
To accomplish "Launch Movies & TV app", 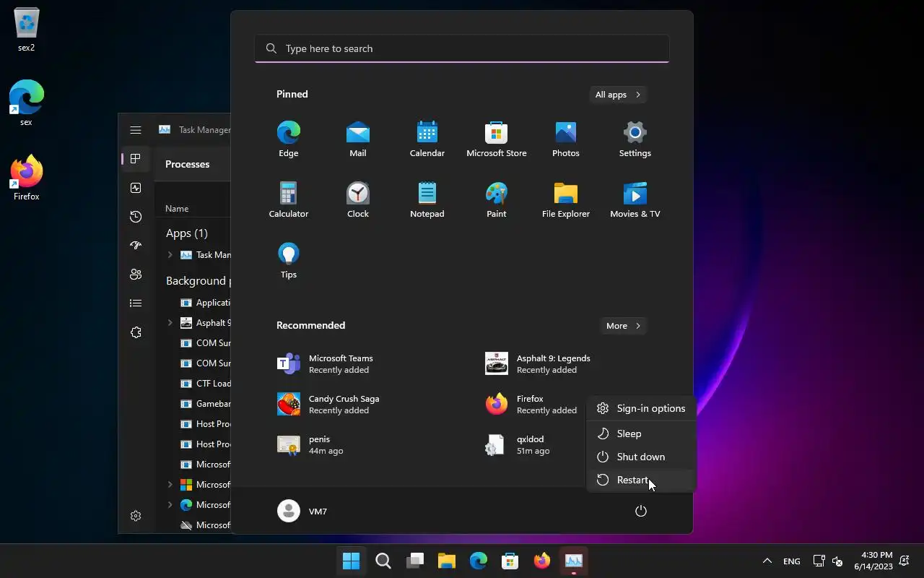I will (635, 200).
